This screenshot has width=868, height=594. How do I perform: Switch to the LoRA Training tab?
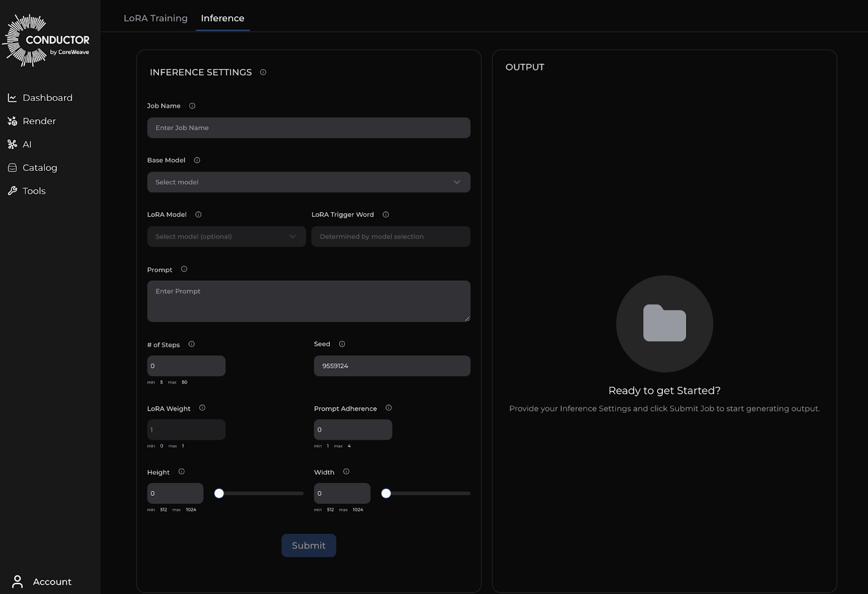[x=155, y=18]
